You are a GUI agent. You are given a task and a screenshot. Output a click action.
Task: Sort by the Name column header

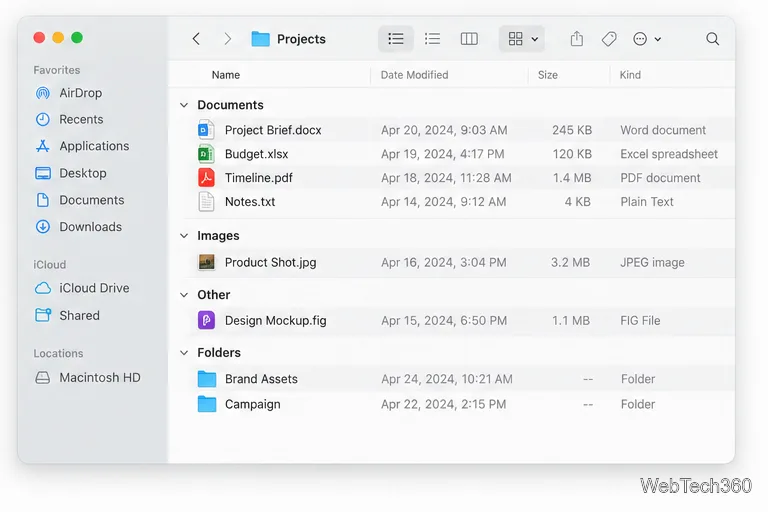point(226,75)
